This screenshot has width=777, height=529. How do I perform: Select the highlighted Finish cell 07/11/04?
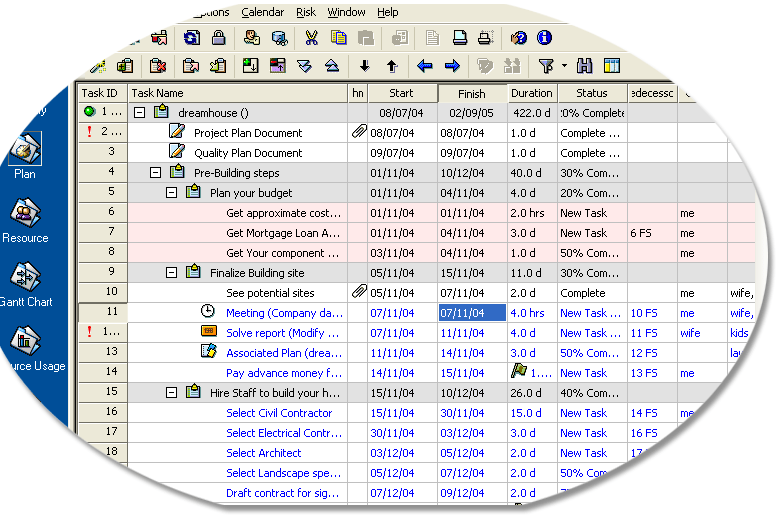coord(472,313)
